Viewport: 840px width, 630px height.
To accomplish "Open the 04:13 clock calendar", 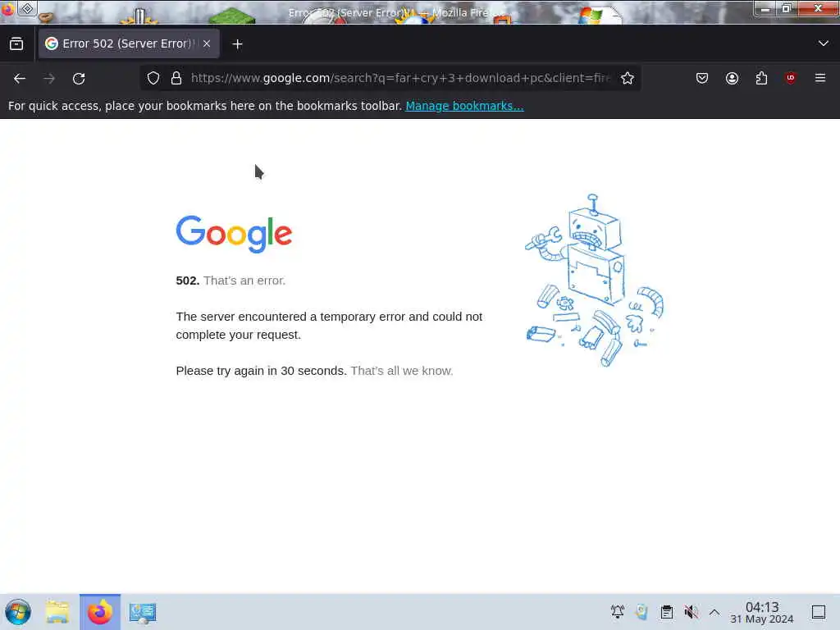I will click(x=762, y=612).
